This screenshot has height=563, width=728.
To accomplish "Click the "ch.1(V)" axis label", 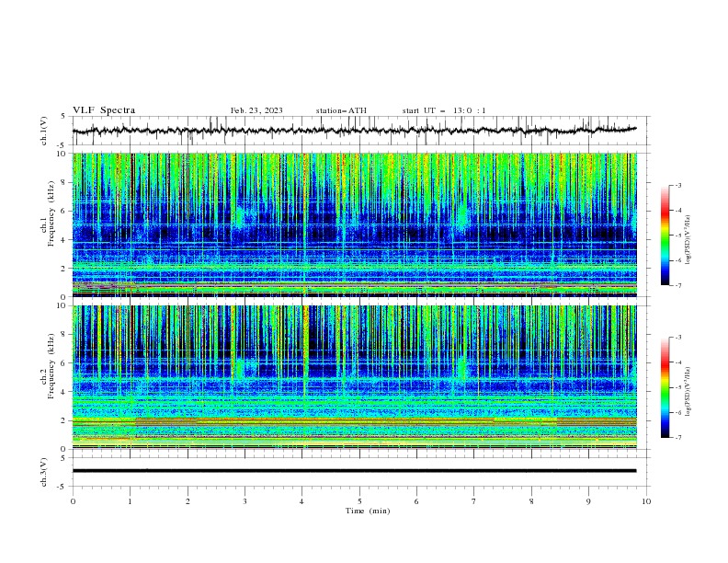I will tap(44, 131).
